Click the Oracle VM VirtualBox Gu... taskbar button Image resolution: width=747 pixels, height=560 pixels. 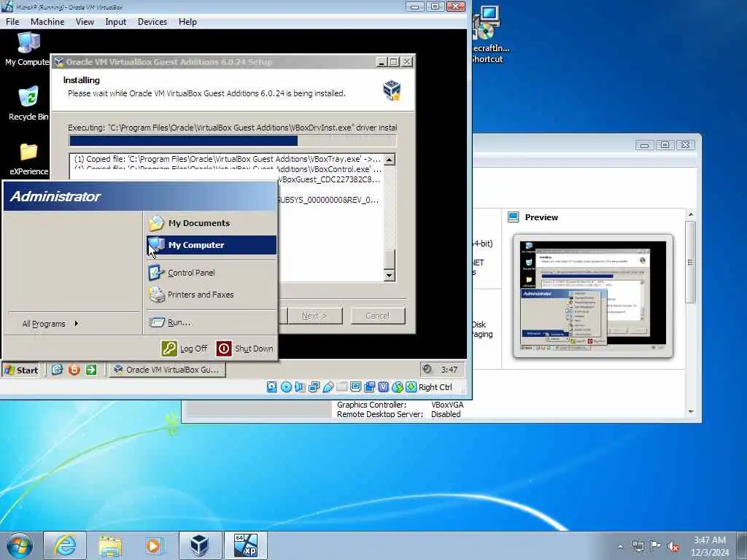tap(167, 370)
